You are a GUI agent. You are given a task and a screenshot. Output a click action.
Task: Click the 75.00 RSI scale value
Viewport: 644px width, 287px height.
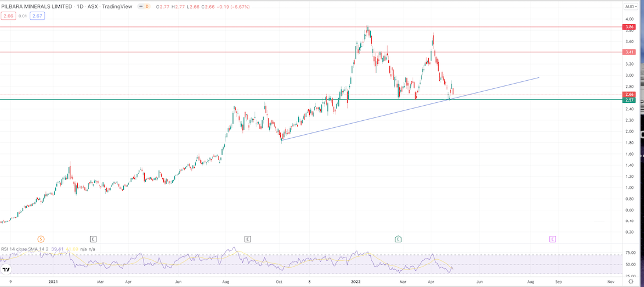[x=629, y=253]
